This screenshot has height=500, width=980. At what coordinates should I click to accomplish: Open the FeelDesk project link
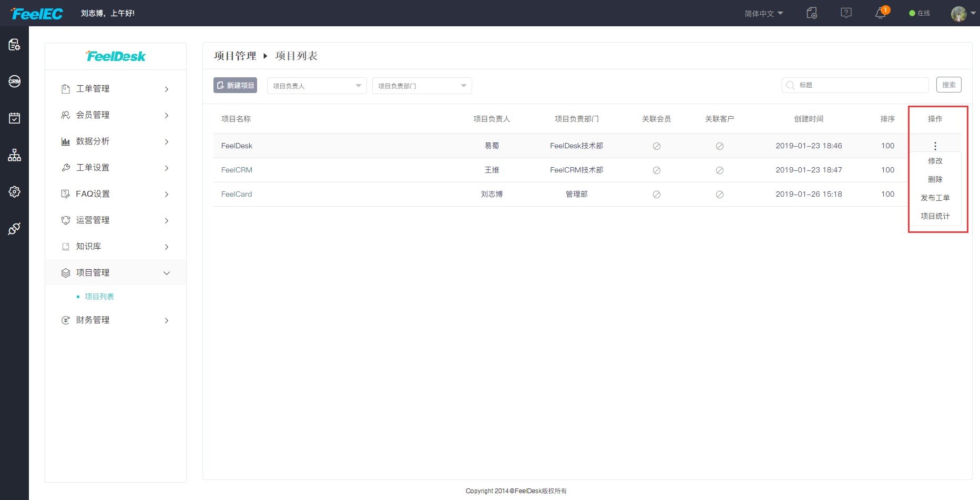(237, 146)
